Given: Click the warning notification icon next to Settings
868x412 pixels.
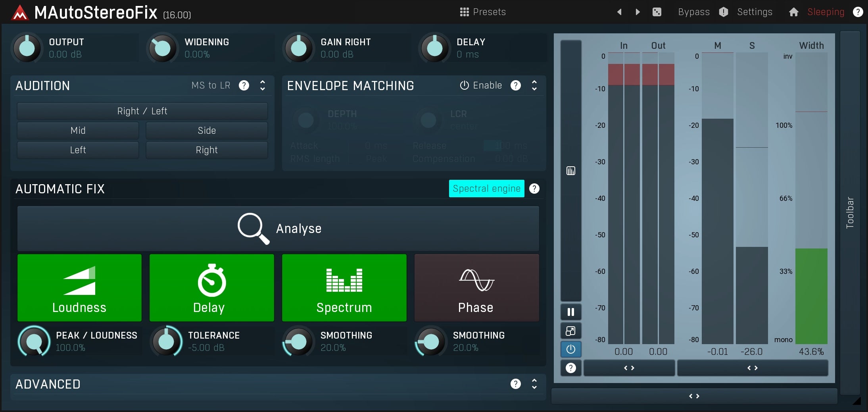Looking at the screenshot, I should (x=723, y=12).
